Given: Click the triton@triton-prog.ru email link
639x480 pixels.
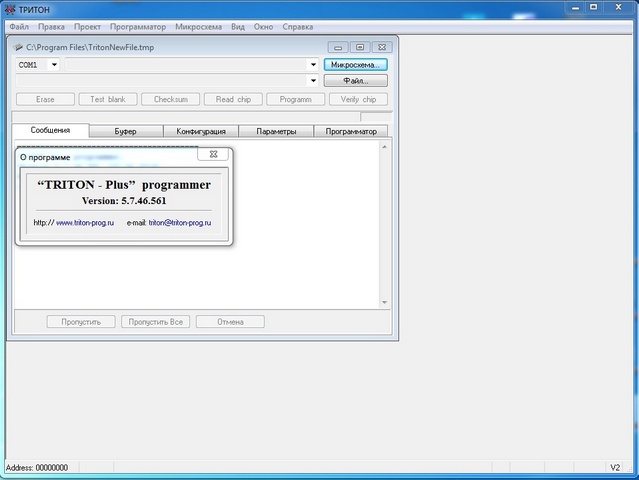Looking at the screenshot, I should (x=180, y=223).
